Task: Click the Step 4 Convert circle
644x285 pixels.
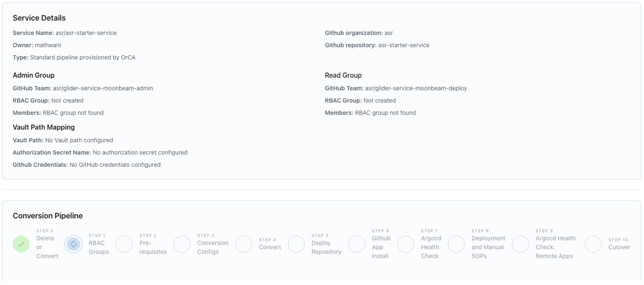Action: click(244, 244)
